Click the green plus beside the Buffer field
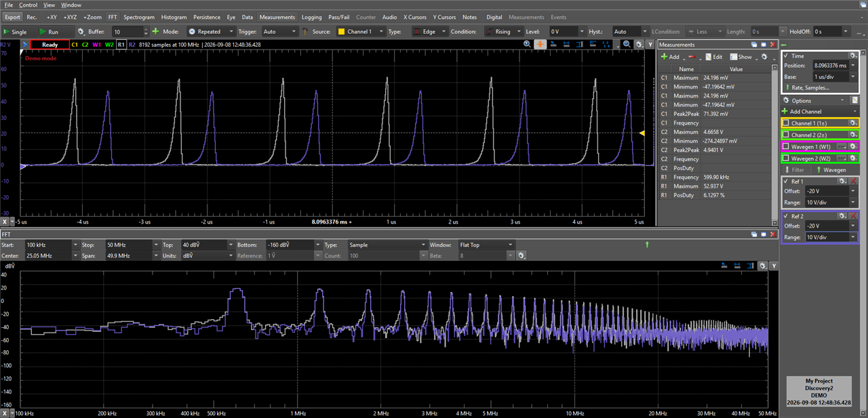Screen dimensions: 868x418 click(155, 32)
